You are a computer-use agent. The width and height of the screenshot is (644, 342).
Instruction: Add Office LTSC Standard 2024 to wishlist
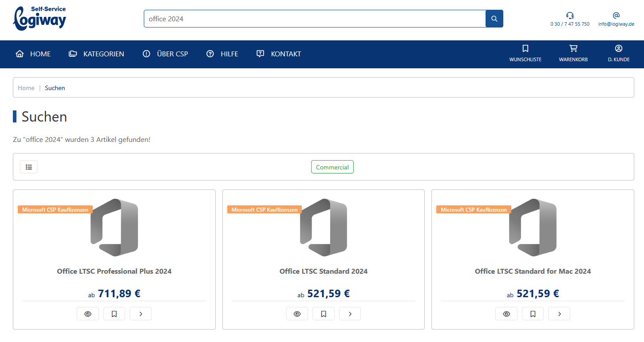click(324, 314)
